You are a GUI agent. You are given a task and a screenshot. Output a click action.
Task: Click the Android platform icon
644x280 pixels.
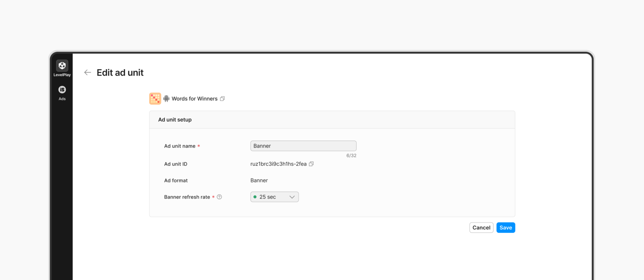pyautogui.click(x=166, y=99)
